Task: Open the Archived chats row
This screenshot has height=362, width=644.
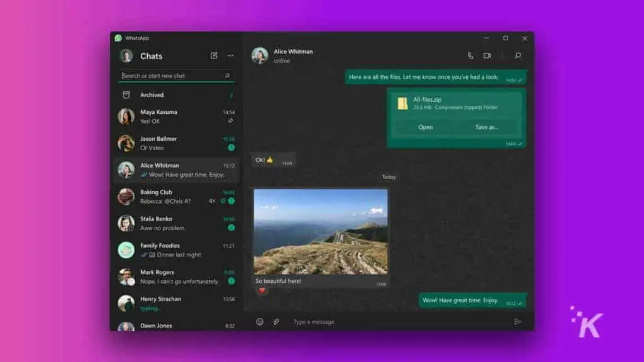Action: coord(177,95)
